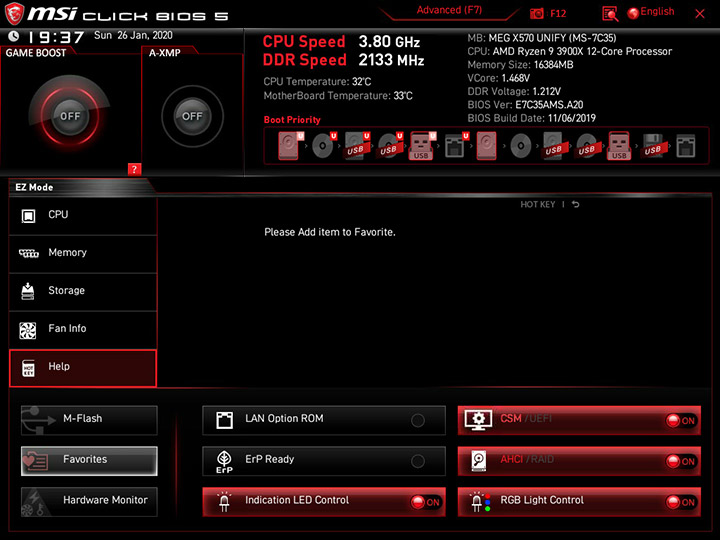Open the Help section
The height and width of the screenshot is (540, 720).
tap(83, 368)
